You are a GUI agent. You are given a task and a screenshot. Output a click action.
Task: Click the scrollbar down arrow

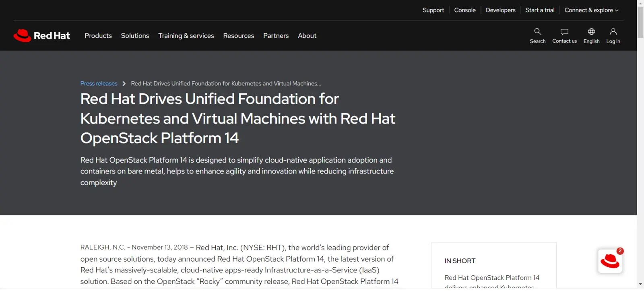click(640, 284)
